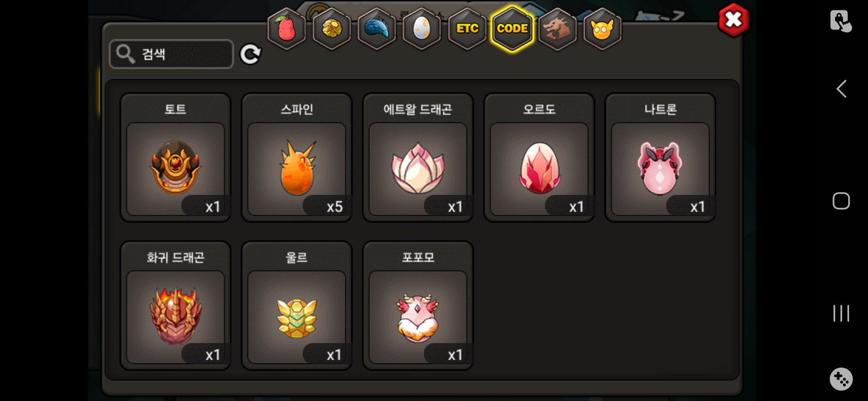The height and width of the screenshot is (401, 868).
Task: Select the 스파인 orange spiked egg
Action: (297, 157)
